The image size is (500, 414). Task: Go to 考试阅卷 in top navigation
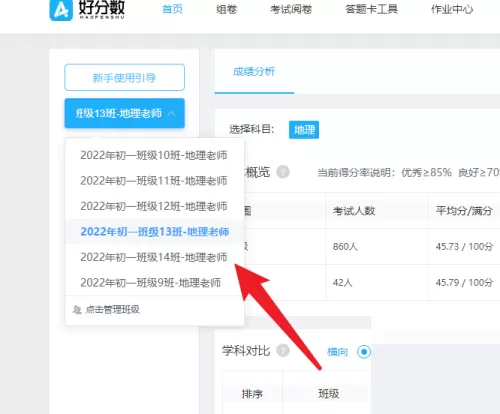coord(291,9)
